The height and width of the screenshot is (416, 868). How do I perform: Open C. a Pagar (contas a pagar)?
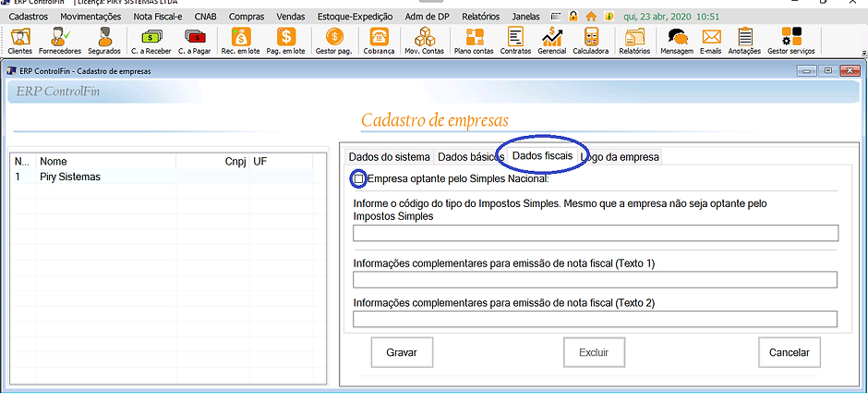tap(195, 42)
